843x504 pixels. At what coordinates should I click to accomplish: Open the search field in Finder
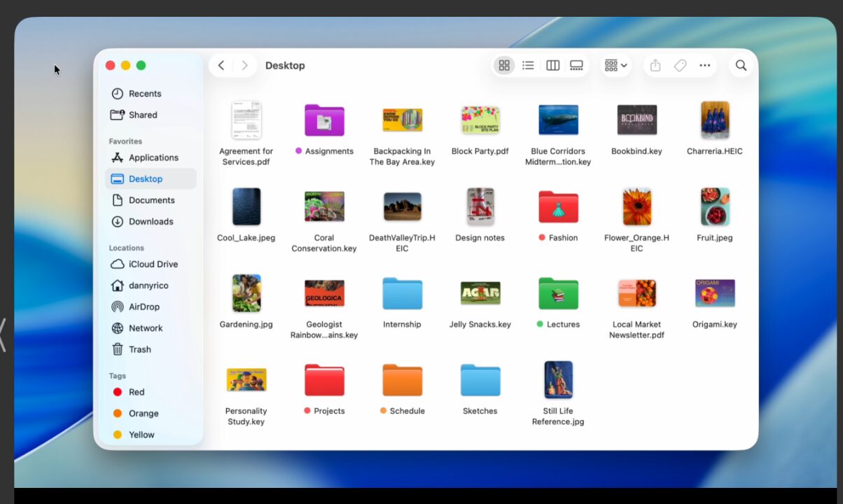coord(740,65)
